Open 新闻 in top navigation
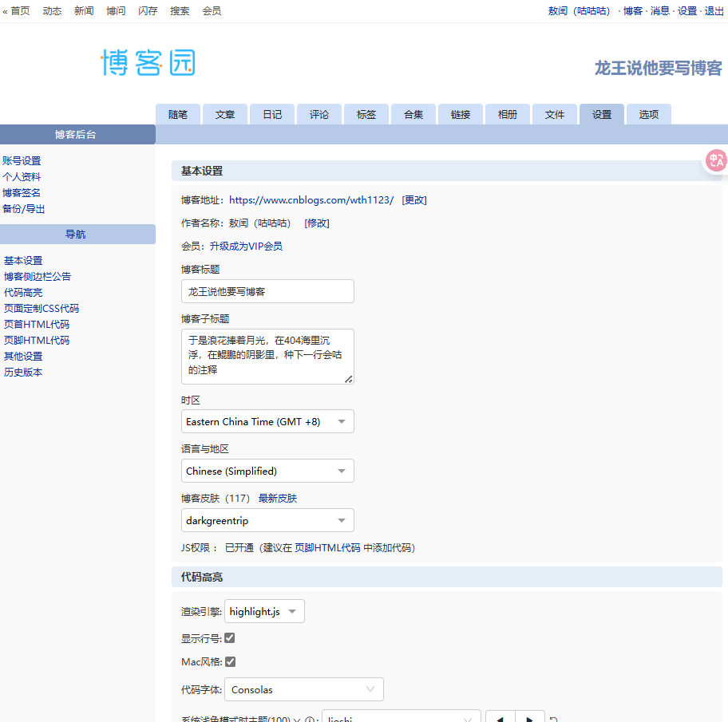The width and height of the screenshot is (728, 722). click(84, 10)
